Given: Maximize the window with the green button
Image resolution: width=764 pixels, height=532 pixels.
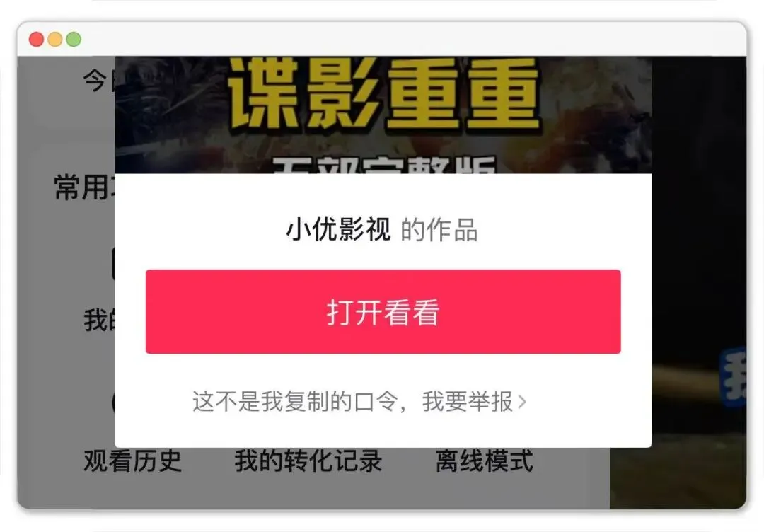Looking at the screenshot, I should [x=74, y=39].
